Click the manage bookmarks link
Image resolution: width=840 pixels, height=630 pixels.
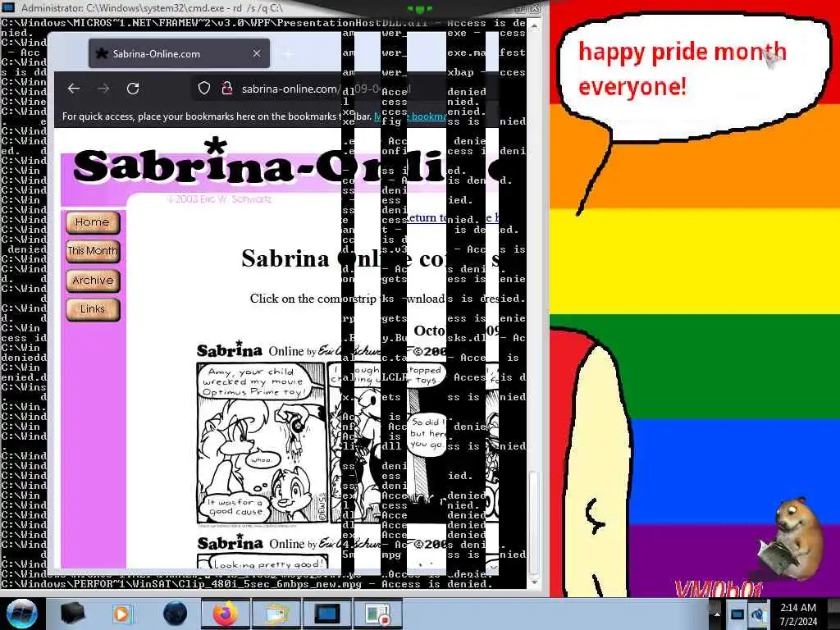pyautogui.click(x=409, y=116)
